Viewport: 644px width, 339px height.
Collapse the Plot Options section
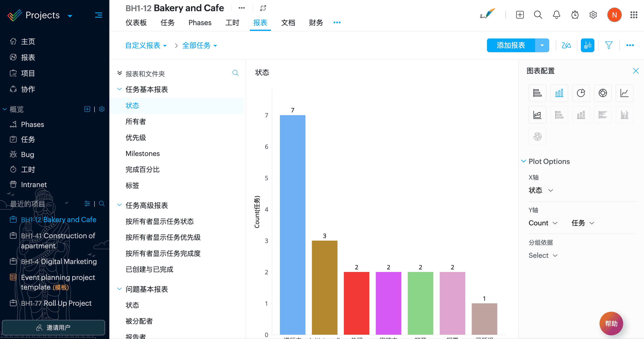pos(523,161)
